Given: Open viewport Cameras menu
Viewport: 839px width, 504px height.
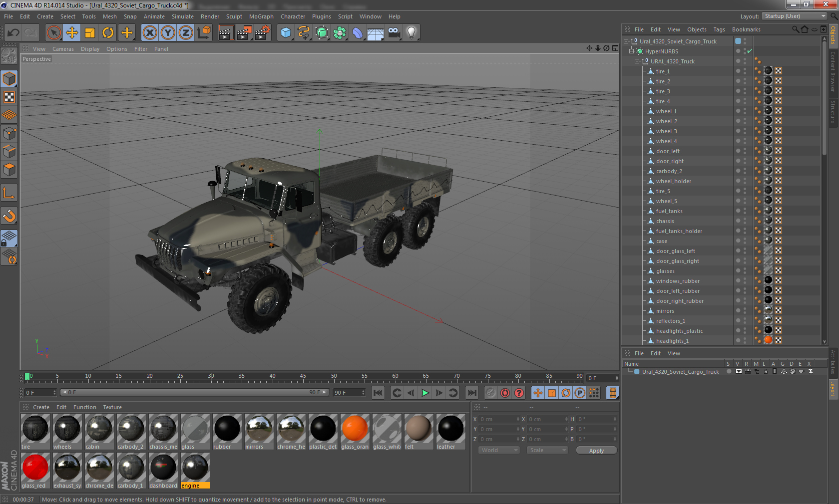Looking at the screenshot, I should coord(63,49).
